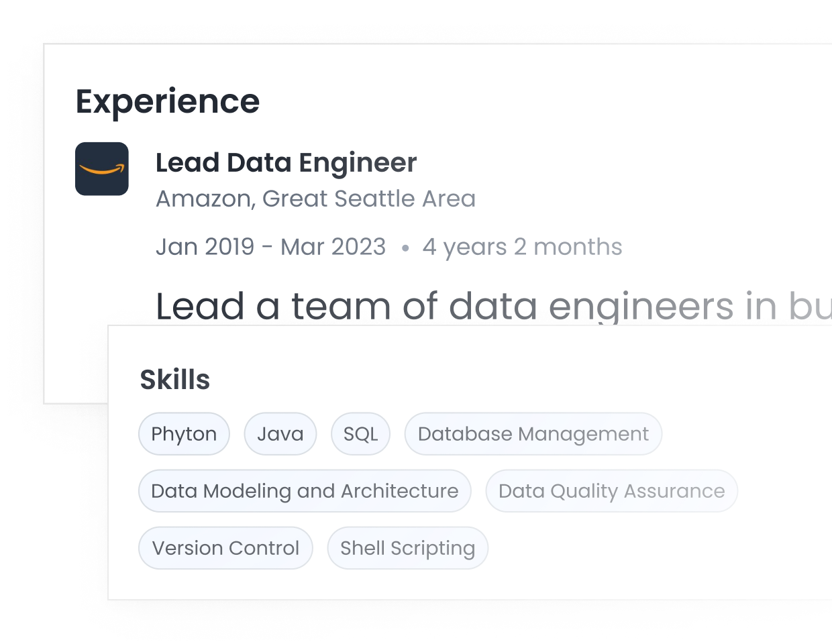The width and height of the screenshot is (832, 644).
Task: Click the Amazon company logo icon
Action: 101,169
